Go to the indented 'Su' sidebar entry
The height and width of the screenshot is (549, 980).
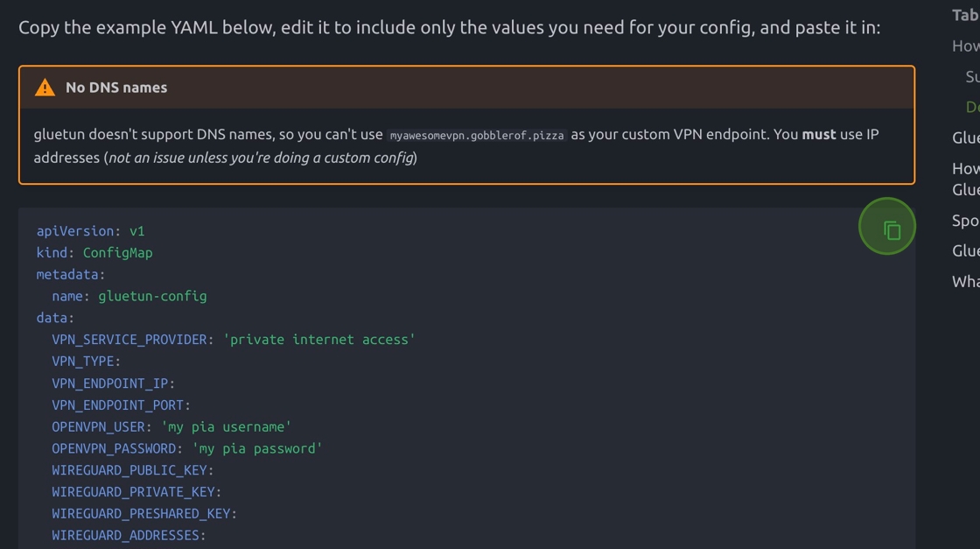click(x=972, y=76)
